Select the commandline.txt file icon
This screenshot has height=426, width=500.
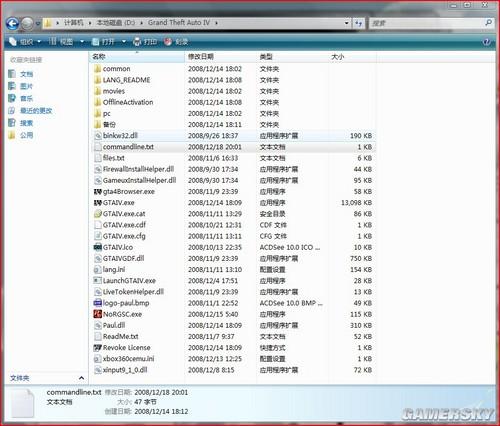coord(98,147)
